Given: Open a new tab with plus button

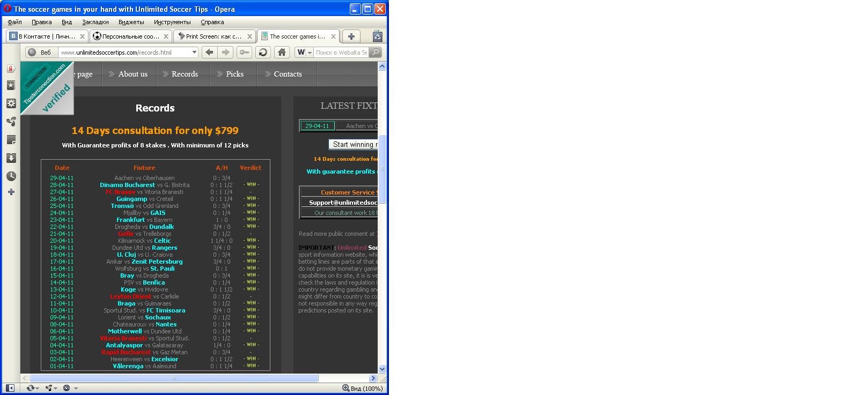Looking at the screenshot, I should [x=351, y=36].
